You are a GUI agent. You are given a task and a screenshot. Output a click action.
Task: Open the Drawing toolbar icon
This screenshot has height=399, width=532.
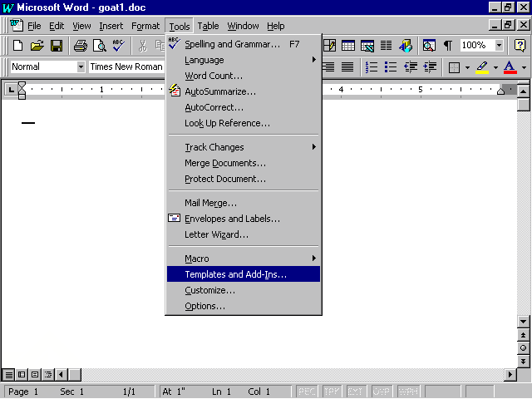click(406, 45)
